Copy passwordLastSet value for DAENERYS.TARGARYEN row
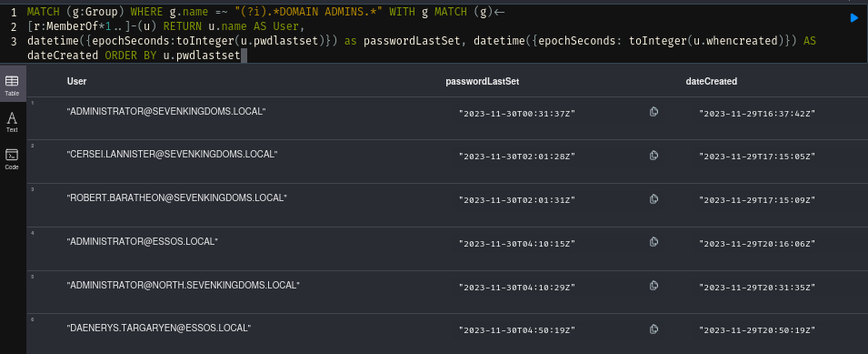The height and width of the screenshot is (354, 868). point(653,329)
